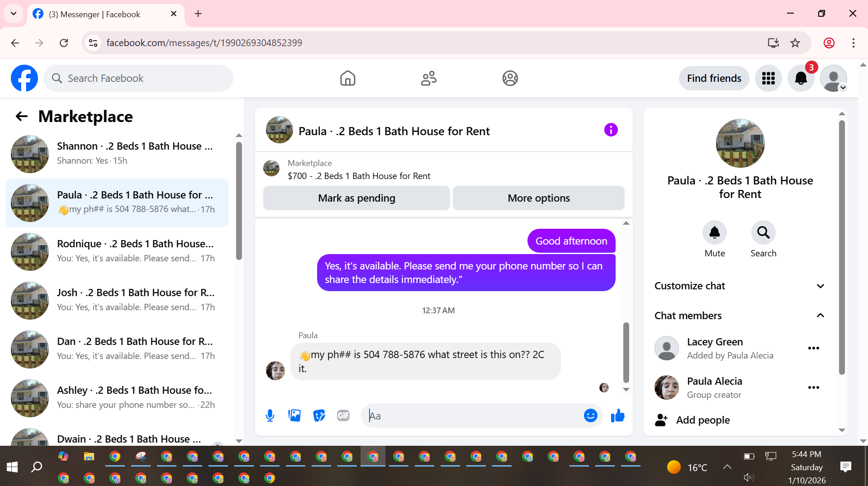The height and width of the screenshot is (486, 868).
Task: Collapse the Chat members section
Action: [740, 316]
